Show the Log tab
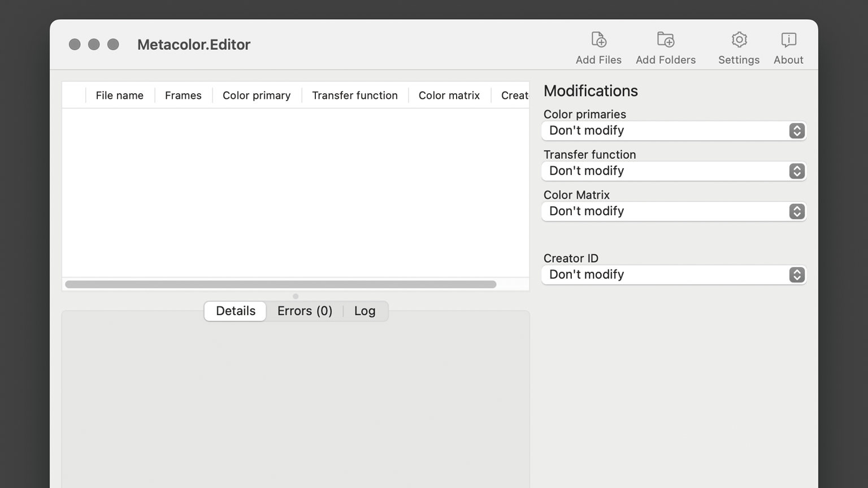 364,311
